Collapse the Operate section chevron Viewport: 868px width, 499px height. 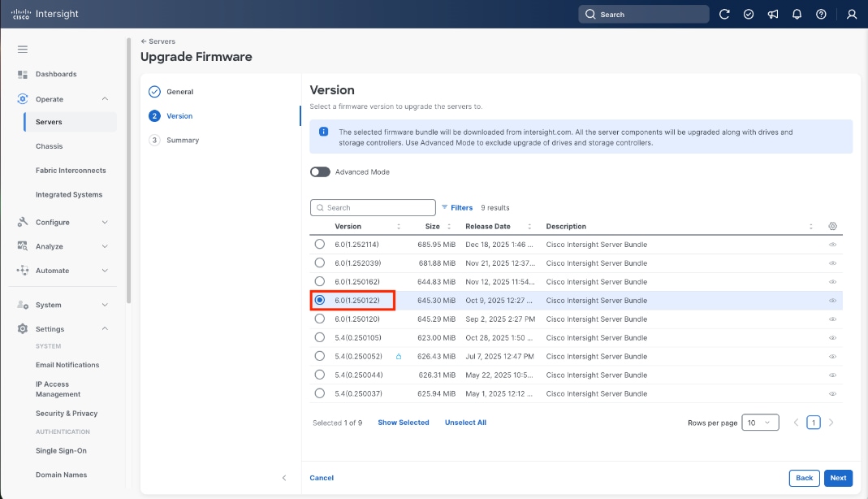pyautogui.click(x=105, y=99)
